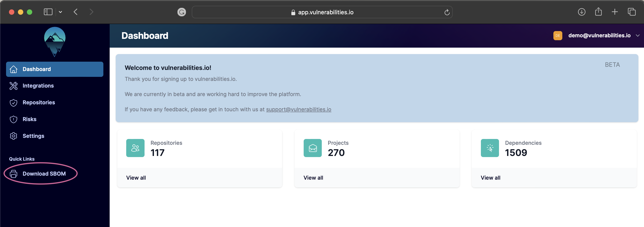Click the Projects card label
The height and width of the screenshot is (227, 644).
(x=338, y=143)
